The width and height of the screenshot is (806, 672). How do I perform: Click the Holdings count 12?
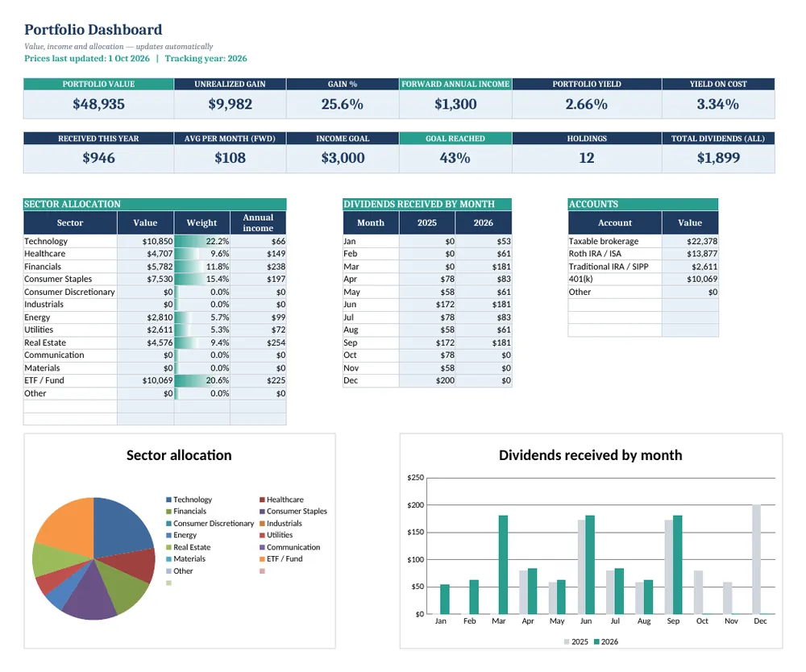tap(587, 158)
